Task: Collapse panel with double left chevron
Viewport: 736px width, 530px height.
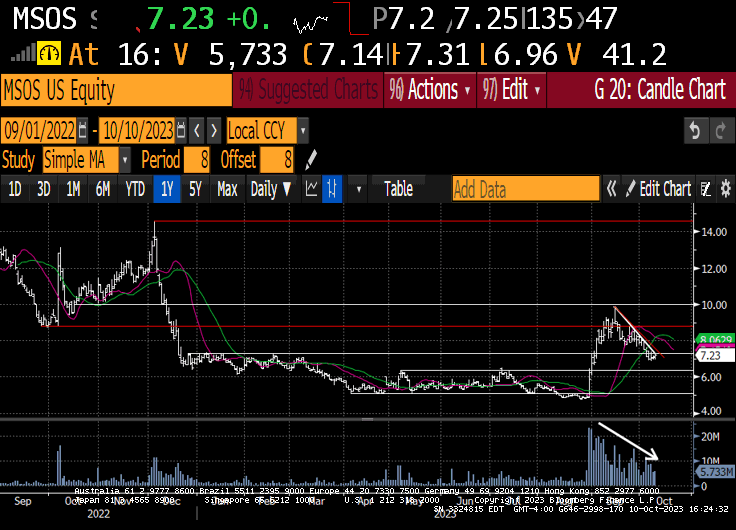Action: point(611,189)
